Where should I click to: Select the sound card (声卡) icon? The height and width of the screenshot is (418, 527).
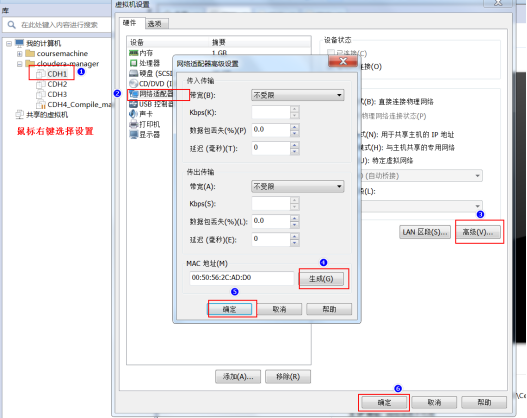(x=133, y=114)
